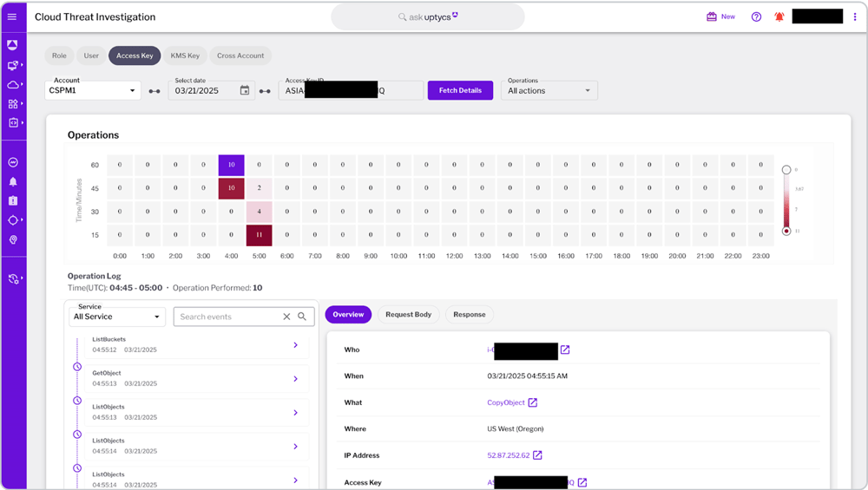This screenshot has width=868, height=490.
Task: Open the apps grid sidebar icon
Action: click(x=13, y=103)
